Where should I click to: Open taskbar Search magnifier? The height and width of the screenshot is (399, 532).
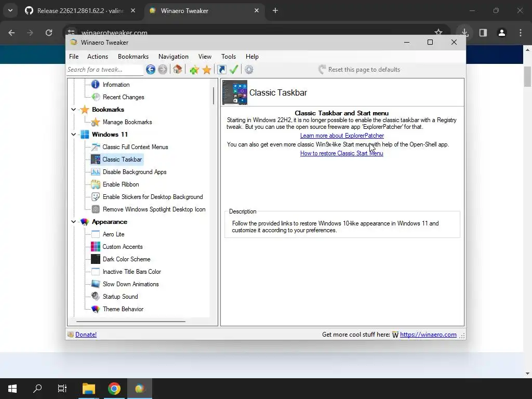click(37, 389)
